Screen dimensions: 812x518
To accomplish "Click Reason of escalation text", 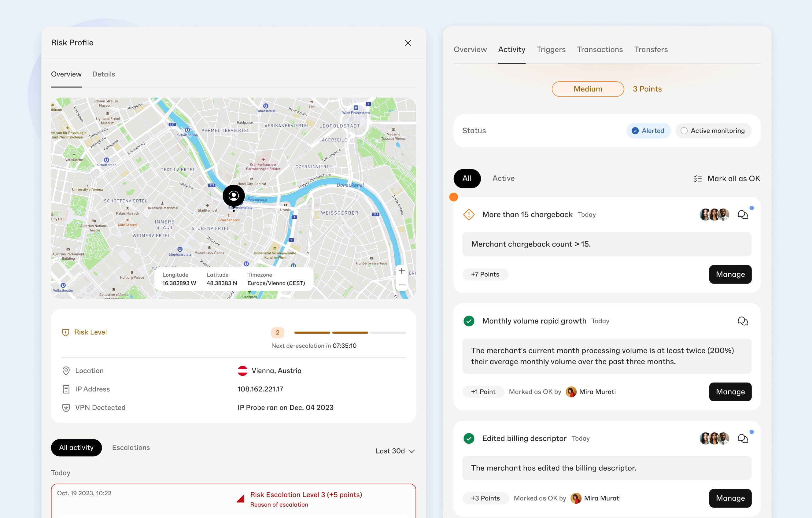I will 279,505.
